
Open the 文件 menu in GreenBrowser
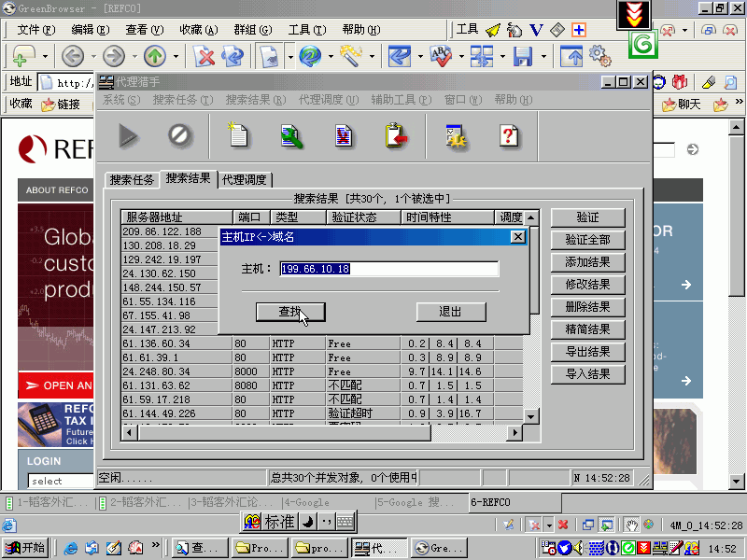pos(35,30)
